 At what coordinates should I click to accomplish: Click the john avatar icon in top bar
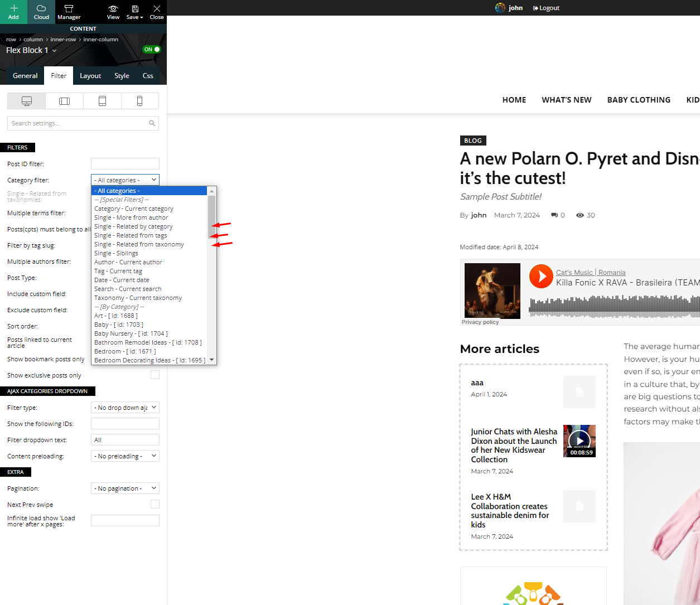500,8
